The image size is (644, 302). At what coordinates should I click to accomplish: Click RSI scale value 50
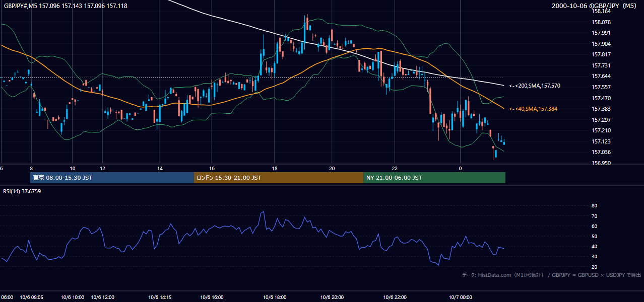[595, 237]
